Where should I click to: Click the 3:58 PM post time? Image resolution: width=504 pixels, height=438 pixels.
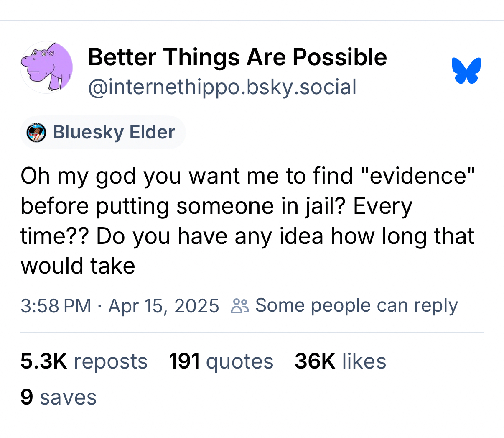[56, 306]
